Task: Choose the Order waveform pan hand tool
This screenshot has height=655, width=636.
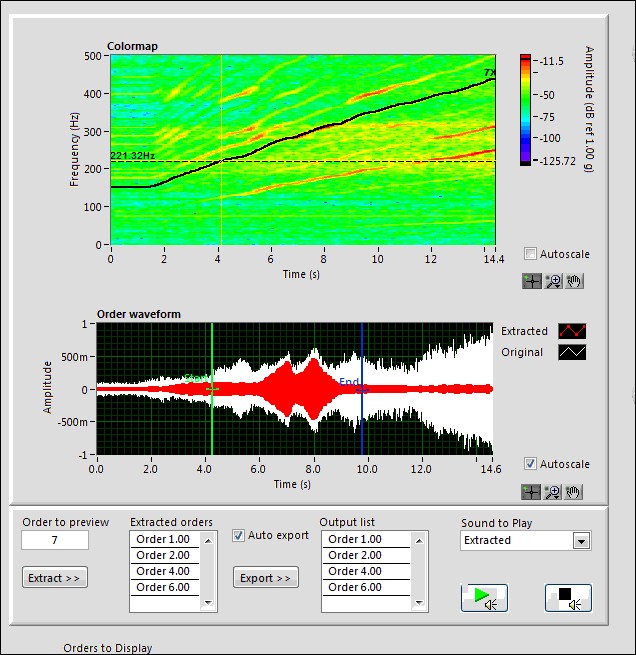Action: [574, 491]
